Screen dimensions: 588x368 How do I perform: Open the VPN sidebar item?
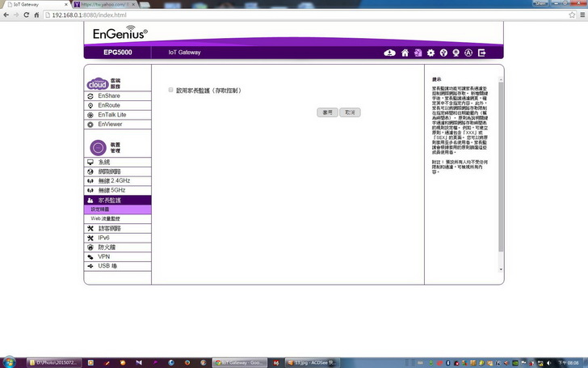106,256
